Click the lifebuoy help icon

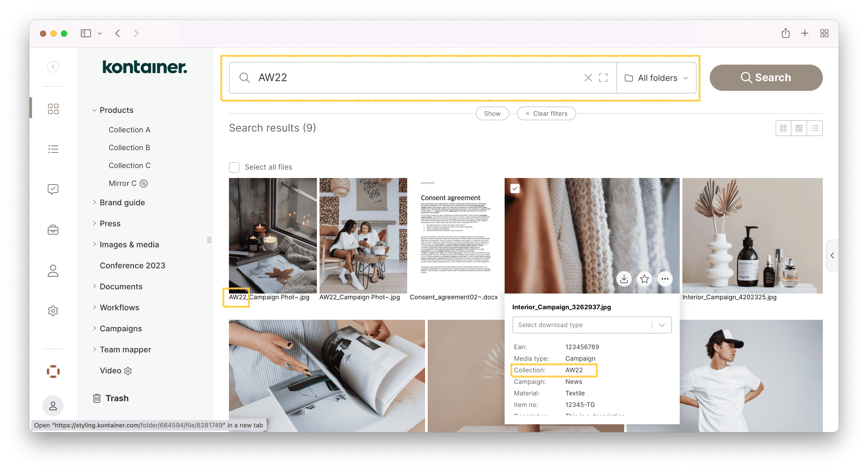(x=53, y=371)
